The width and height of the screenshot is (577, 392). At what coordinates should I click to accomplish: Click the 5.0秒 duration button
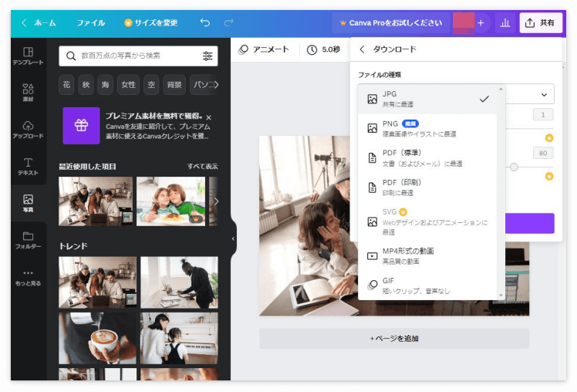[x=324, y=49]
